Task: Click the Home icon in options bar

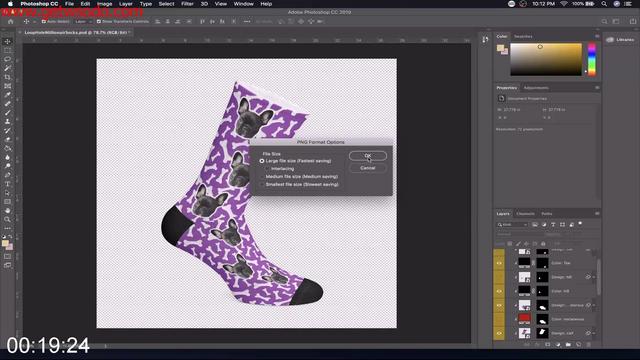Action: (x=11, y=21)
